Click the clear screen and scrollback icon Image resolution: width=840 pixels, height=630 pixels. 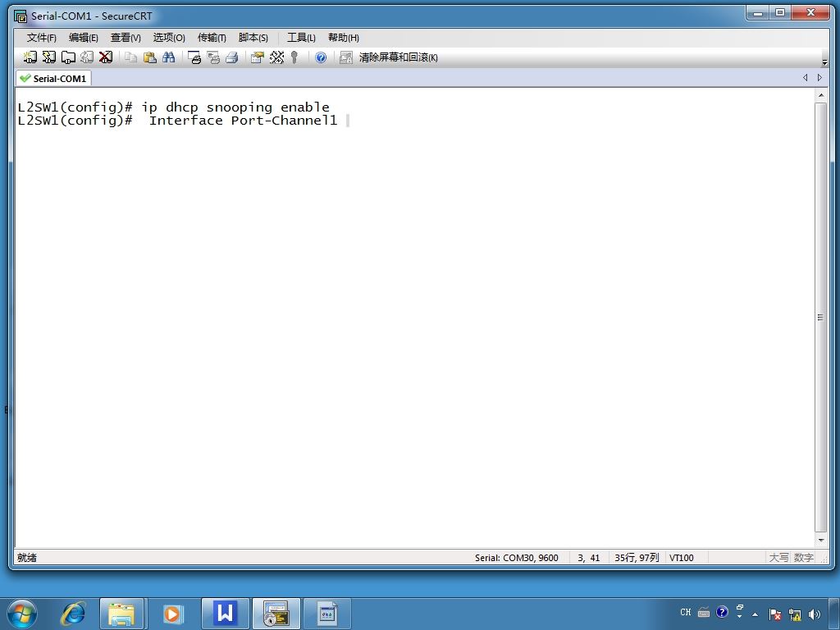coord(346,57)
